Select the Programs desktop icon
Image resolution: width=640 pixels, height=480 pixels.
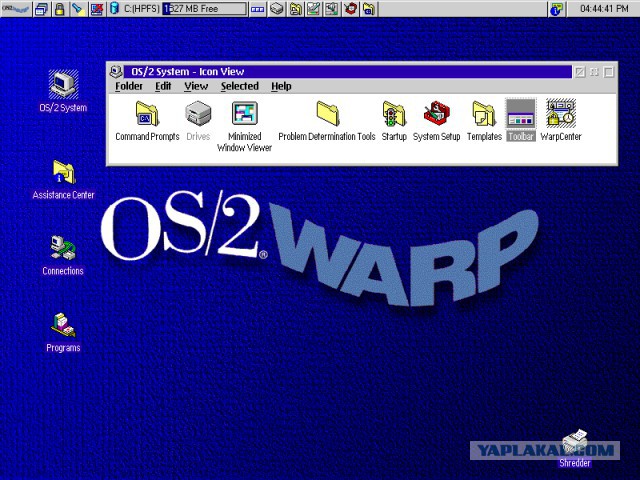click(63, 332)
